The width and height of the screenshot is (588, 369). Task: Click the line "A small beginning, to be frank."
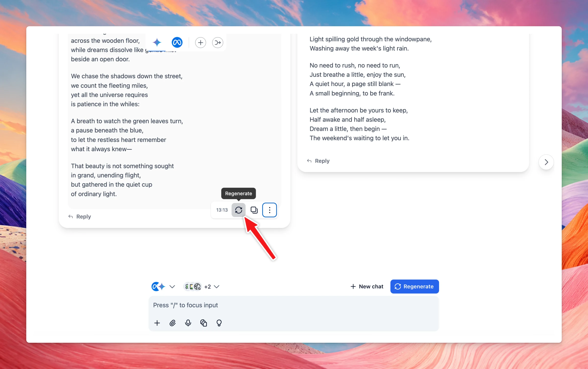[x=352, y=93]
